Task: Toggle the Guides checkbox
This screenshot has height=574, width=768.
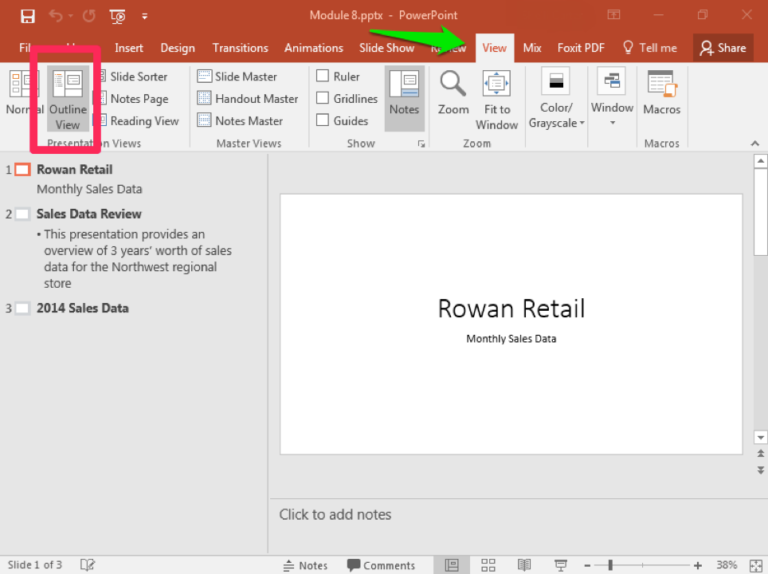Action: click(x=323, y=120)
